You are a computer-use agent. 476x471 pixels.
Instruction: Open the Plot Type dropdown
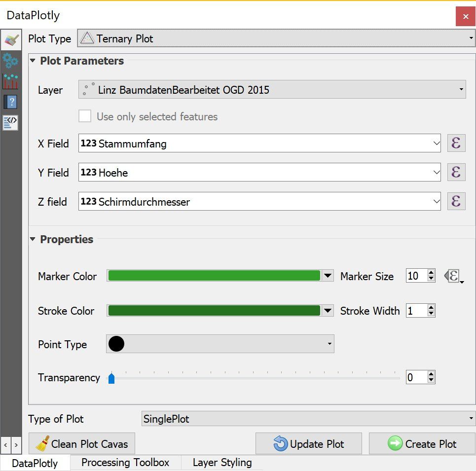[x=276, y=38]
